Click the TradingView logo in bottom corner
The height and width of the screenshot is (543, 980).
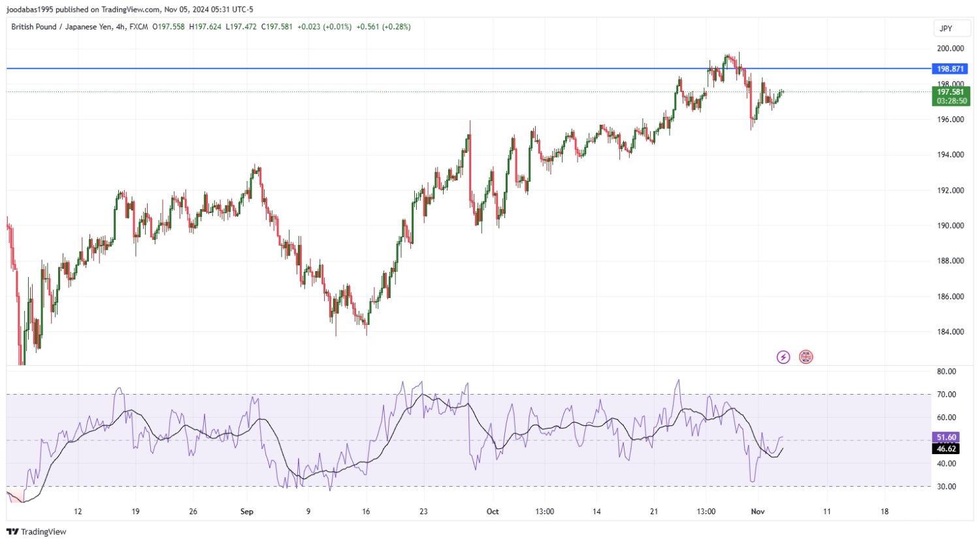37,532
